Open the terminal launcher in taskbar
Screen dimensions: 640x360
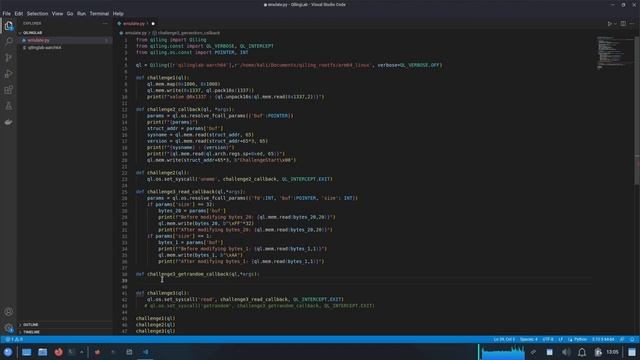tap(72, 352)
